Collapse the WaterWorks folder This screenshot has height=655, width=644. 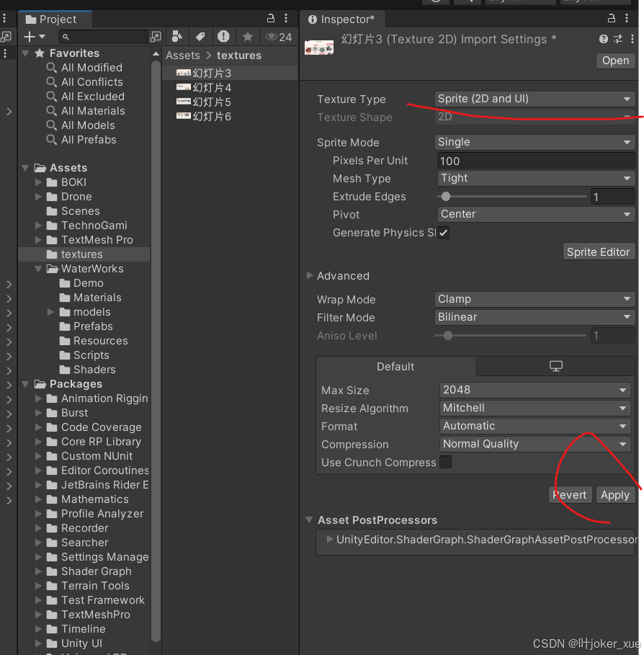38,268
